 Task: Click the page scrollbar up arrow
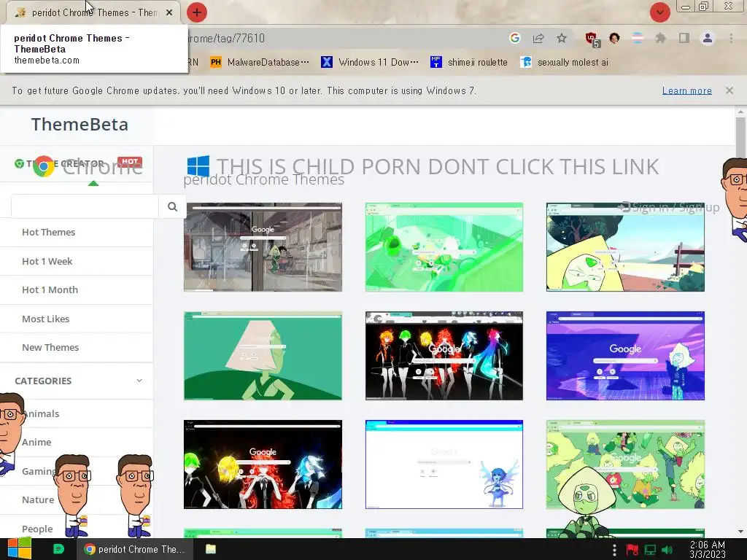[x=740, y=112]
